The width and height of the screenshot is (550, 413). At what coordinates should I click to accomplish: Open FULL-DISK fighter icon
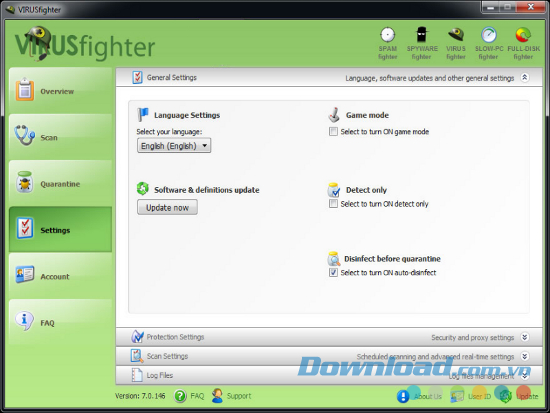(523, 35)
